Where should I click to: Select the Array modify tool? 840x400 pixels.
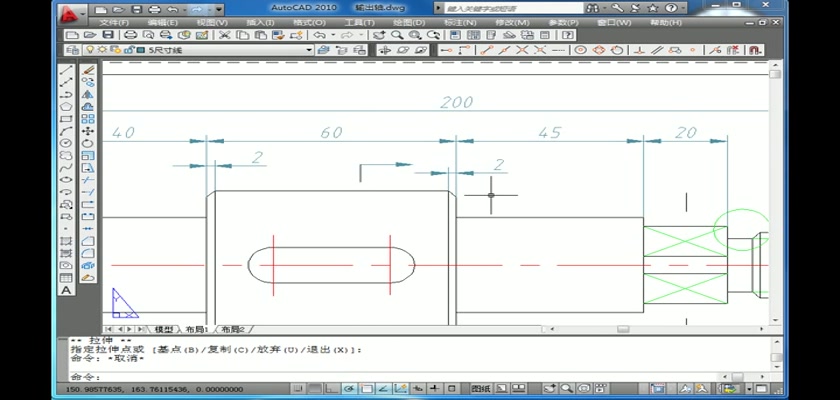[x=88, y=119]
